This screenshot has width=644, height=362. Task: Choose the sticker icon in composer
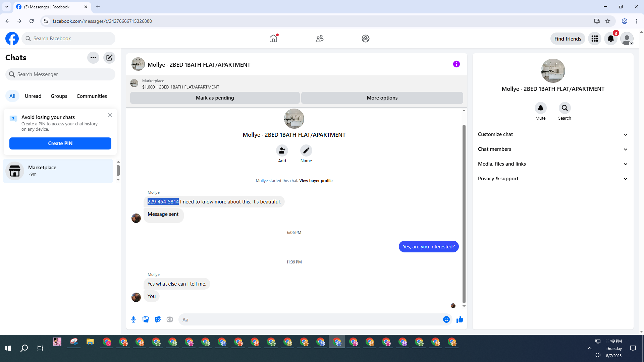point(158,319)
